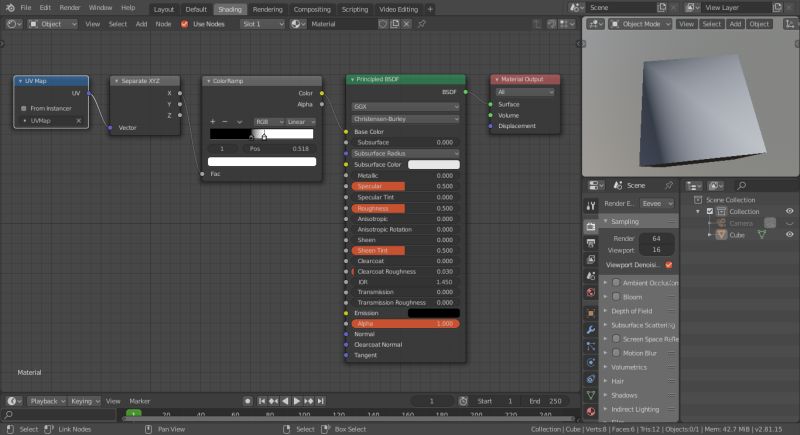Toggle Collection visibility eye icon
Viewport: 800px width, 435px height.
pos(789,211)
